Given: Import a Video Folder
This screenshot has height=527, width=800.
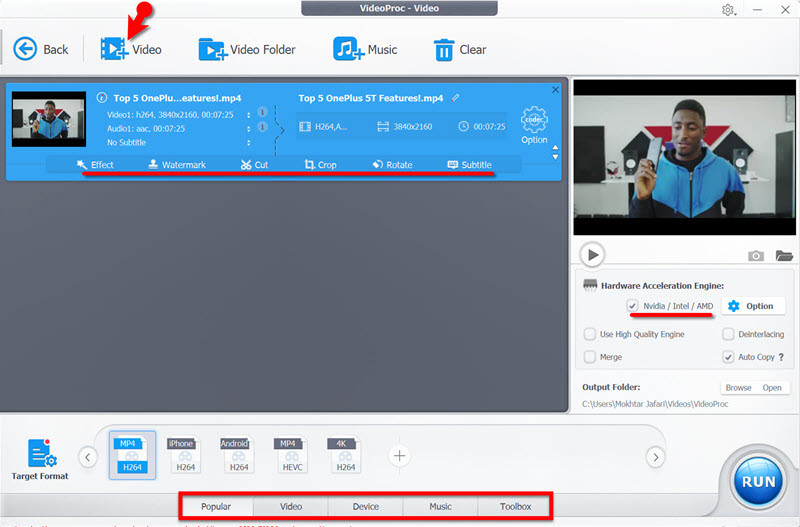Looking at the screenshot, I should (247, 49).
